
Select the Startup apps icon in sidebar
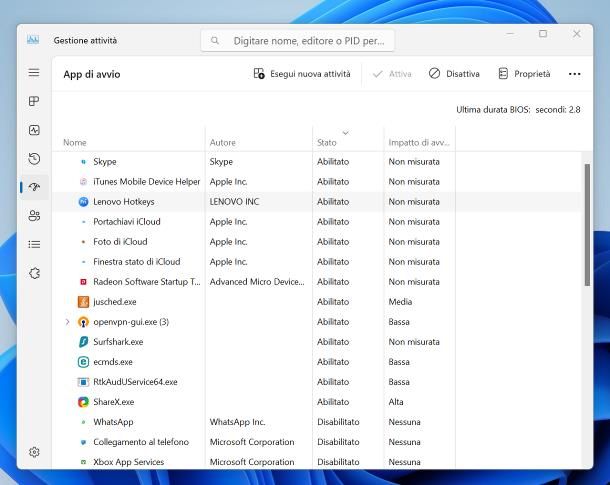tap(34, 187)
